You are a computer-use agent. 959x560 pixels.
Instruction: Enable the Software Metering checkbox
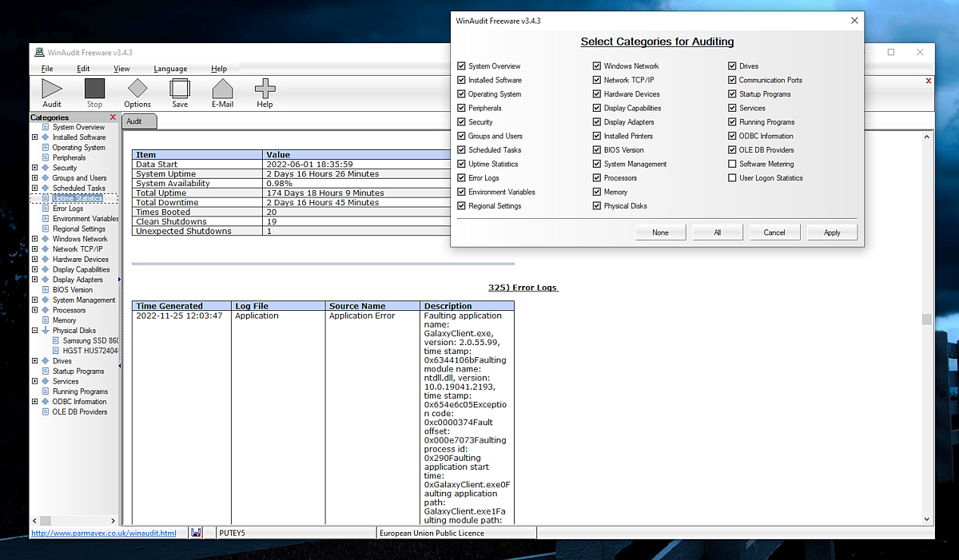point(732,164)
